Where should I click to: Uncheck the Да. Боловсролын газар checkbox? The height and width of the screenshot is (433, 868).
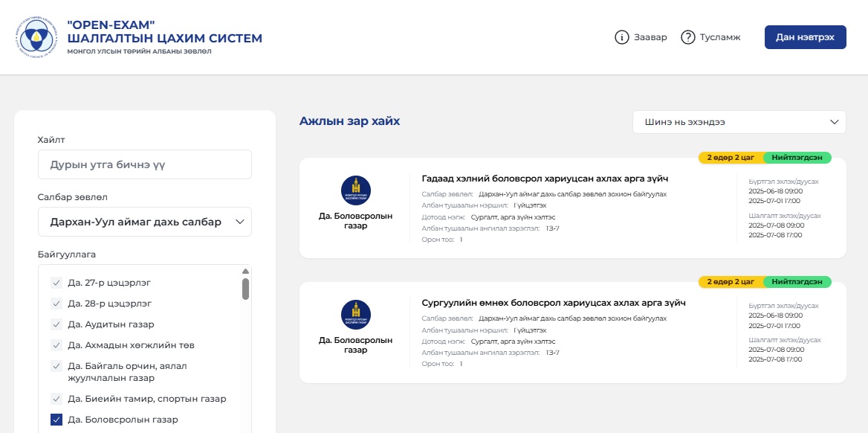[56, 420]
